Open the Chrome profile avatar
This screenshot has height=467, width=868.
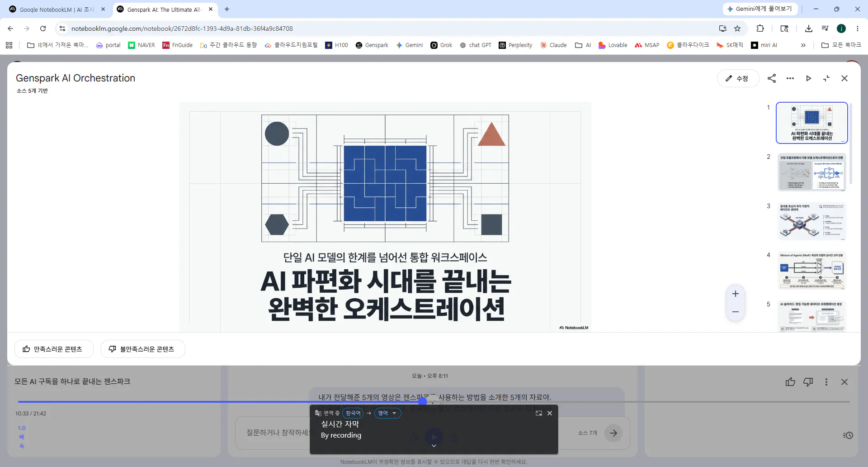click(841, 29)
